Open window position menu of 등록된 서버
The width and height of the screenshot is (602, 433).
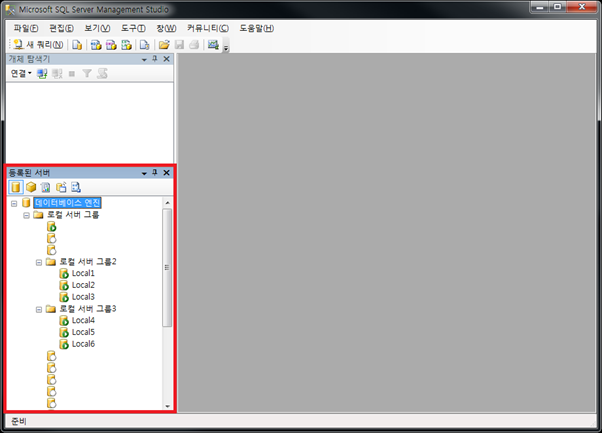tap(144, 174)
